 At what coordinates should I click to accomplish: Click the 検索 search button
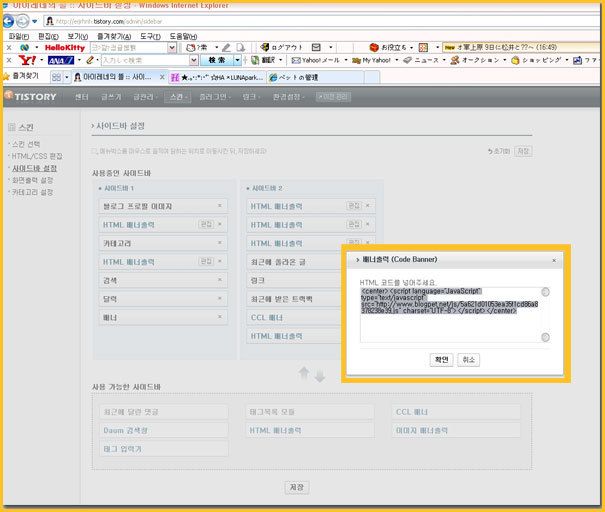[x=217, y=60]
